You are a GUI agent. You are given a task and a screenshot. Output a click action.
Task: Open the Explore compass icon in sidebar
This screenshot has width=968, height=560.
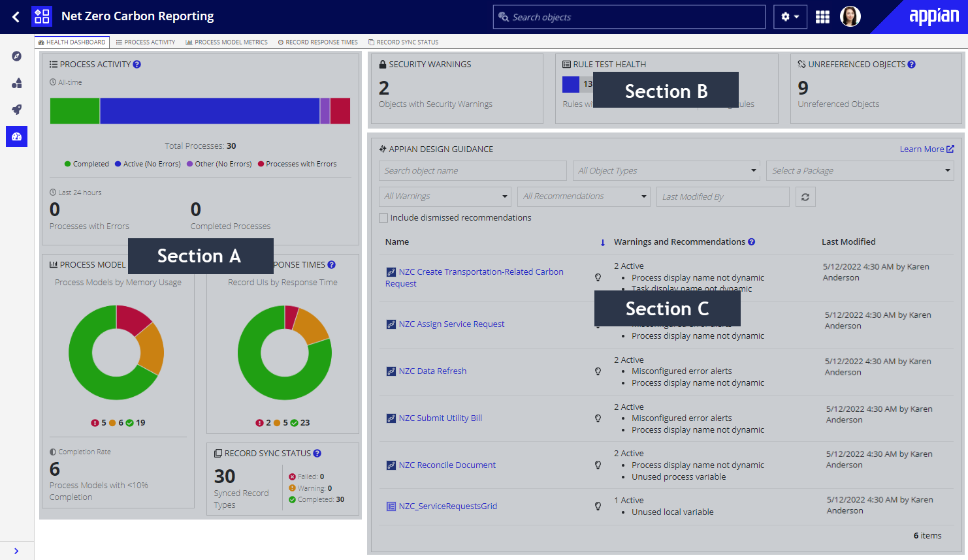17,56
